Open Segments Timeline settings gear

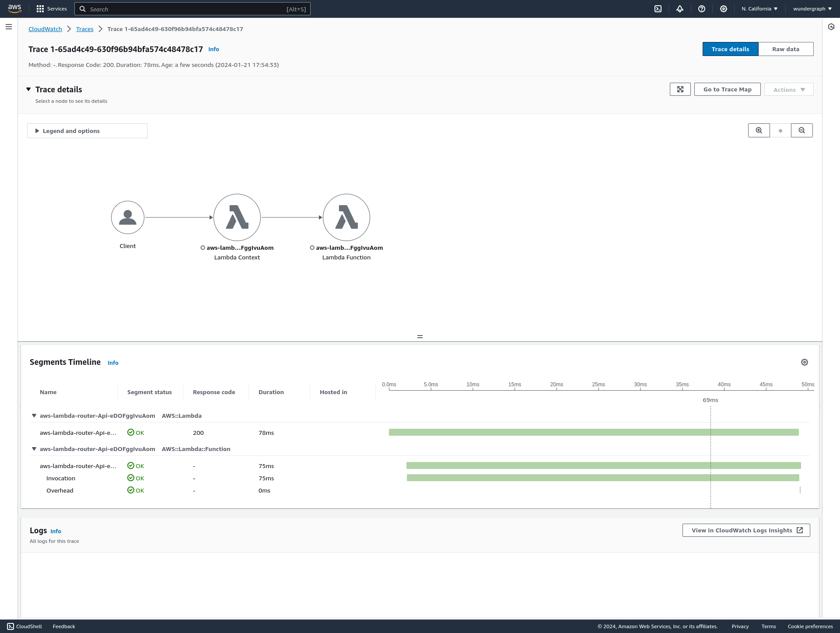(x=805, y=362)
